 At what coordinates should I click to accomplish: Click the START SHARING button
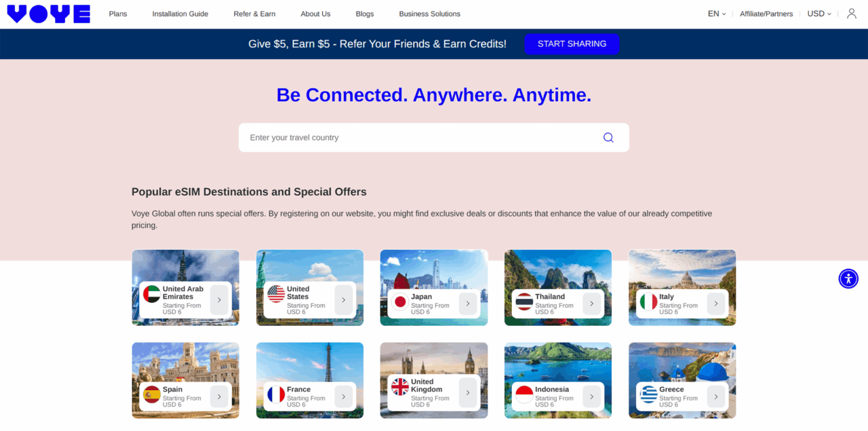(572, 43)
